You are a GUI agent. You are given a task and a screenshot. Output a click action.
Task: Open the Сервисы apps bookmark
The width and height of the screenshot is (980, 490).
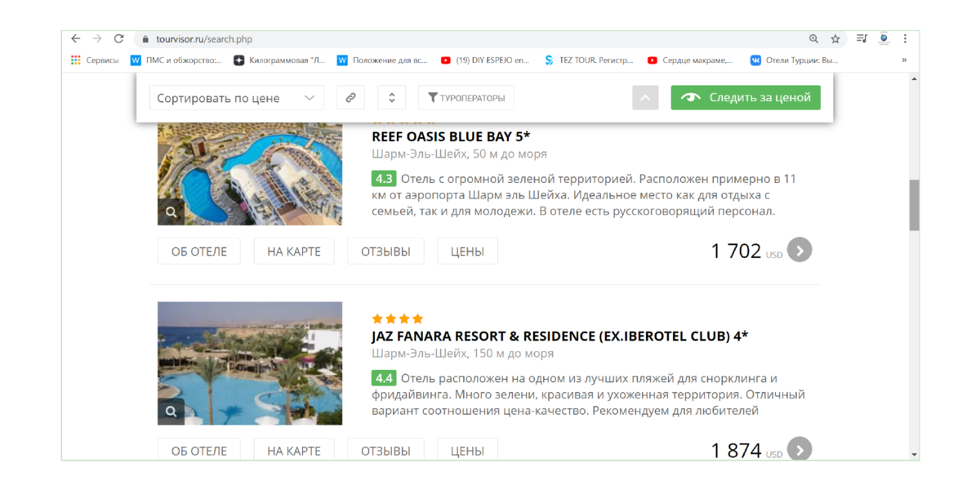click(x=95, y=60)
